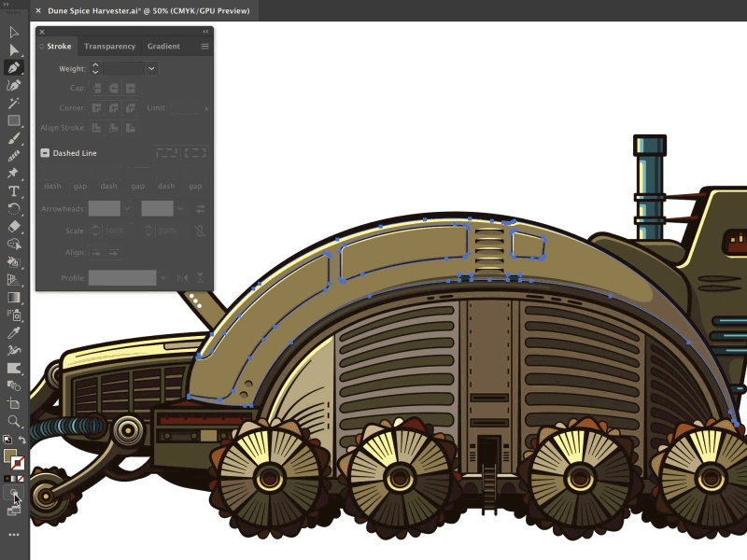Click the stroke Weight input field
747x560 pixels.
click(x=123, y=68)
